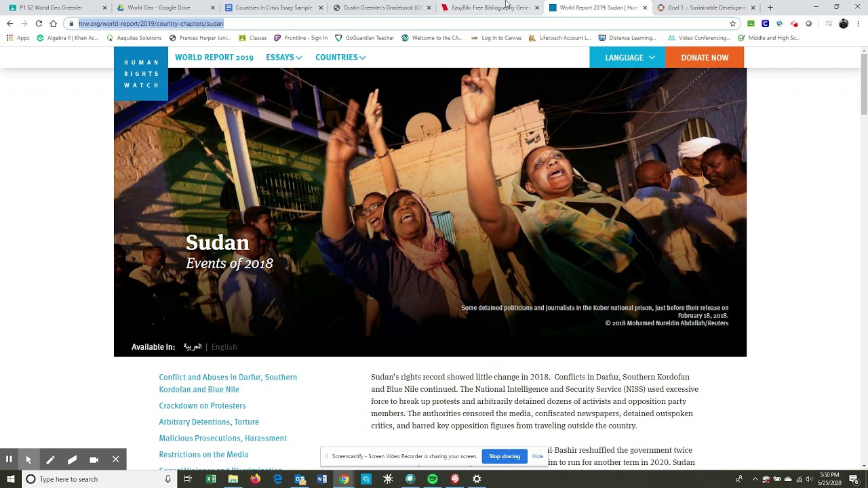The width and height of the screenshot is (868, 488).
Task: Click the green Google Classroom extension icon
Action: coord(751,23)
